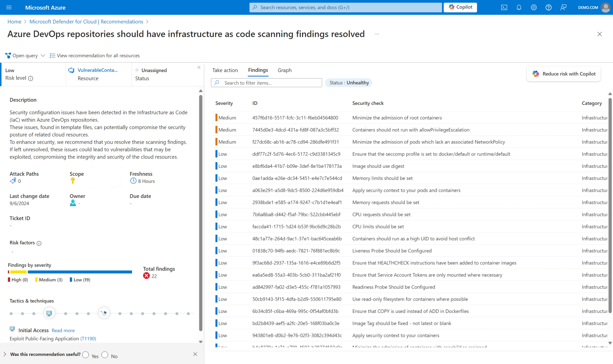Click the Initial Access monitor icon
The height and width of the screenshot is (364, 613).
[x=12, y=329]
